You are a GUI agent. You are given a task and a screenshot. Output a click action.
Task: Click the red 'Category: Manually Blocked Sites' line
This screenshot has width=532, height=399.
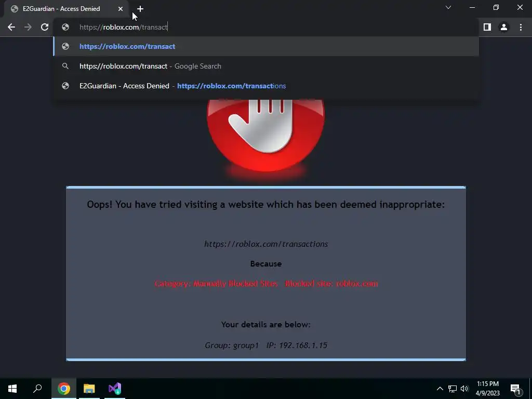pyautogui.click(x=266, y=284)
